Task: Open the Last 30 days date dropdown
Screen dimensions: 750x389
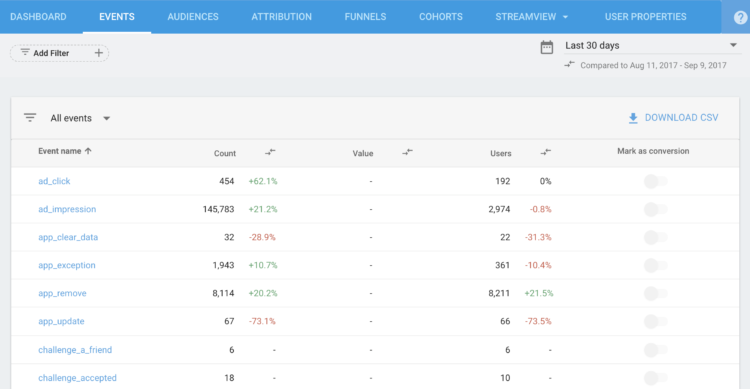Action: [x=651, y=45]
